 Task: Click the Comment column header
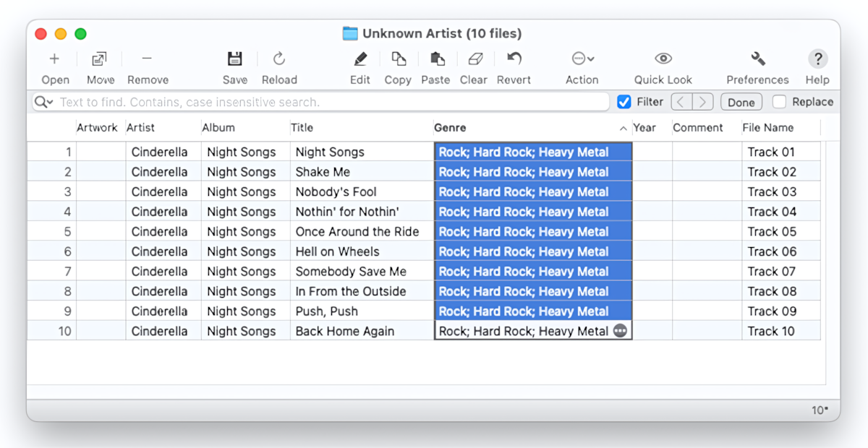click(707, 128)
